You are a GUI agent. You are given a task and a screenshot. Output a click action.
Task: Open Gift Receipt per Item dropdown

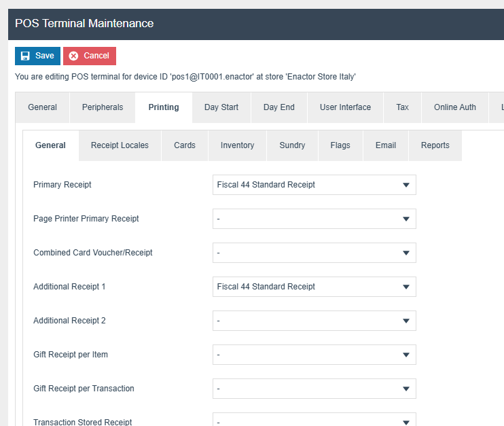[x=314, y=355]
